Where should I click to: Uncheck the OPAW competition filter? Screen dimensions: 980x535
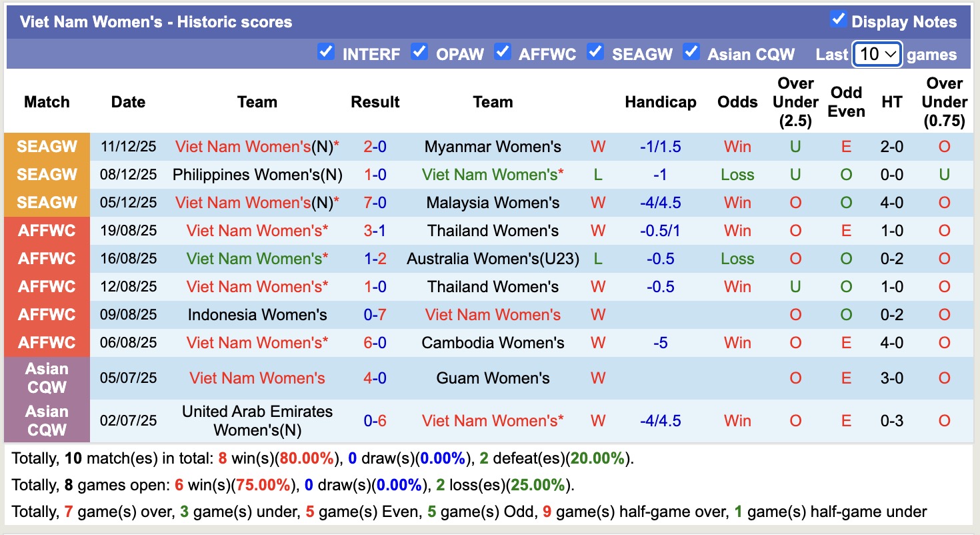419,52
